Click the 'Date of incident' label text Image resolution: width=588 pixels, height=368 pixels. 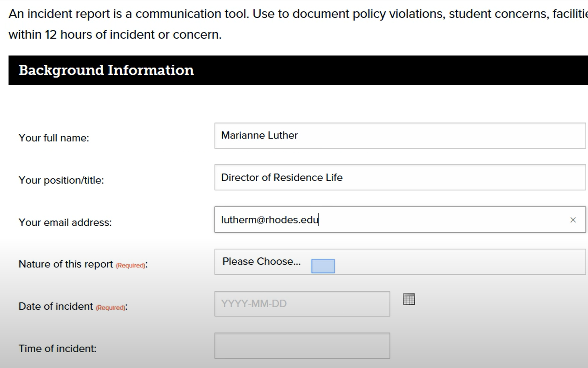[56, 306]
